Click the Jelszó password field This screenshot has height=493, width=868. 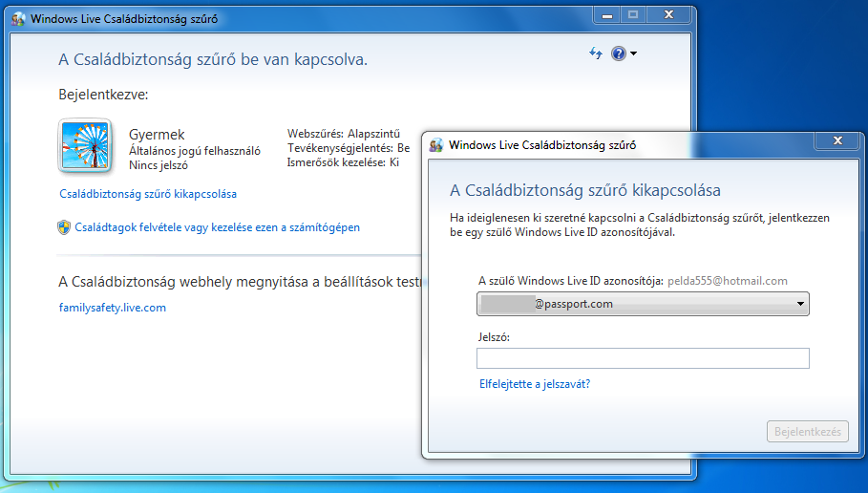[x=643, y=358]
